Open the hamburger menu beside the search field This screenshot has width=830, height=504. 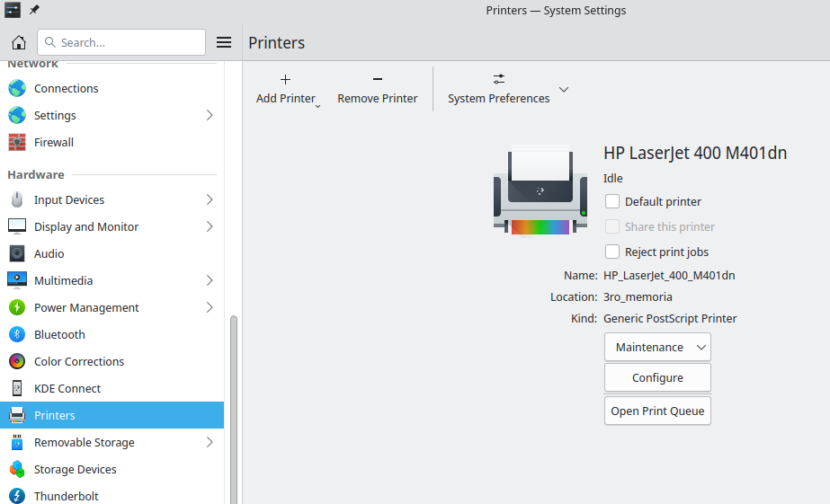[224, 42]
